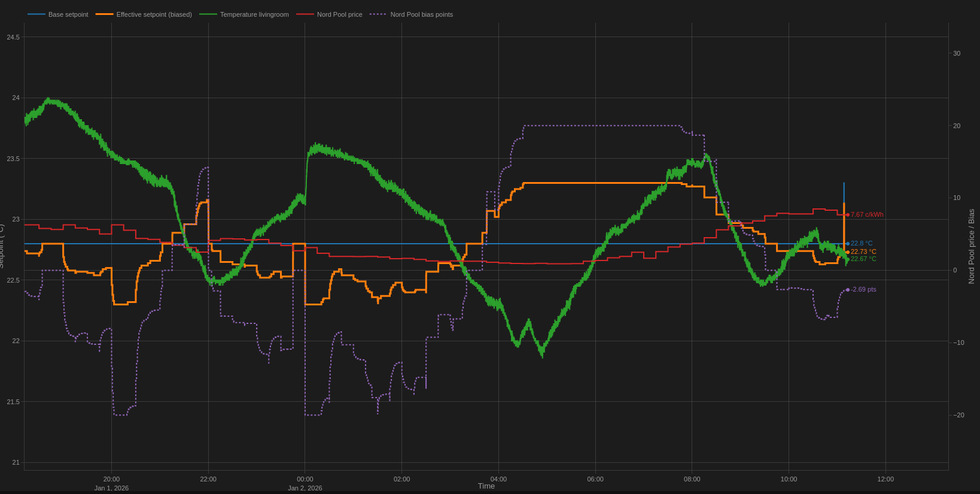Viewport: 980px width, 494px height.
Task: Hide the Effective setpoint (biased) trace
Action: [154, 14]
